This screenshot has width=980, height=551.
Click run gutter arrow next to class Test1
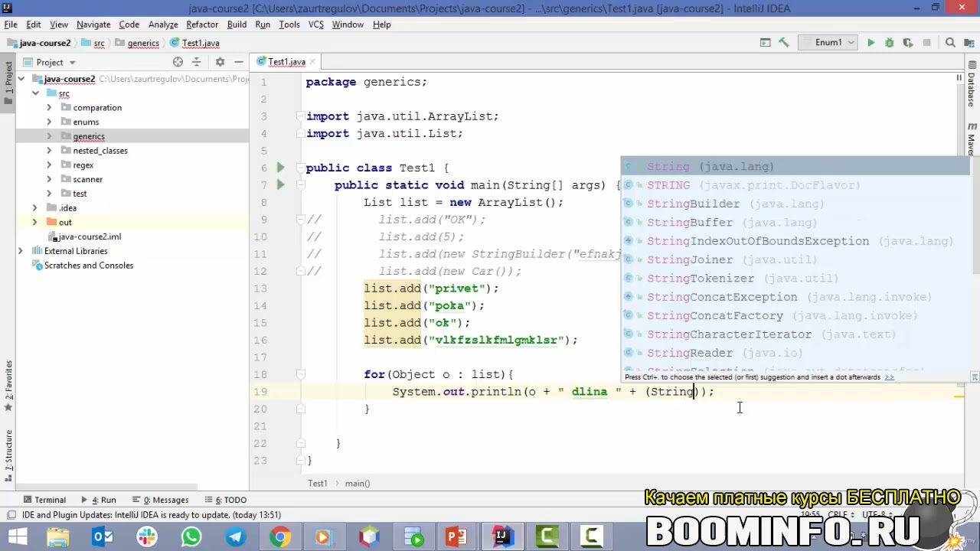(280, 168)
